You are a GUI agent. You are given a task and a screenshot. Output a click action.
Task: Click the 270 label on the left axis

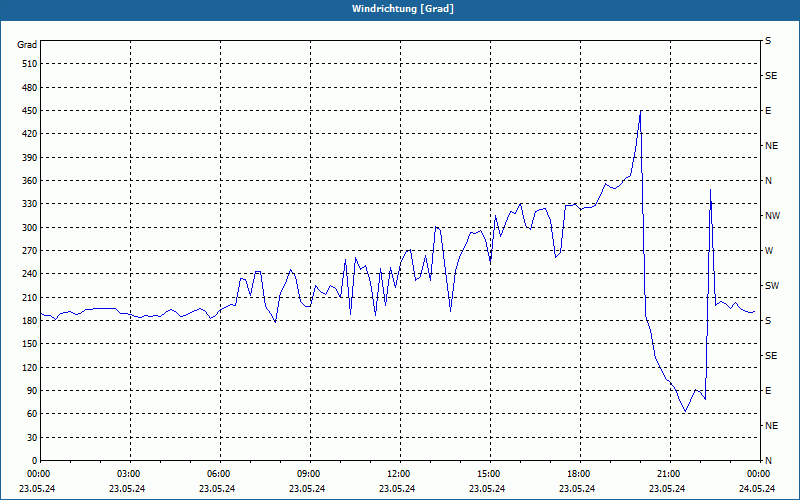[x=29, y=251]
